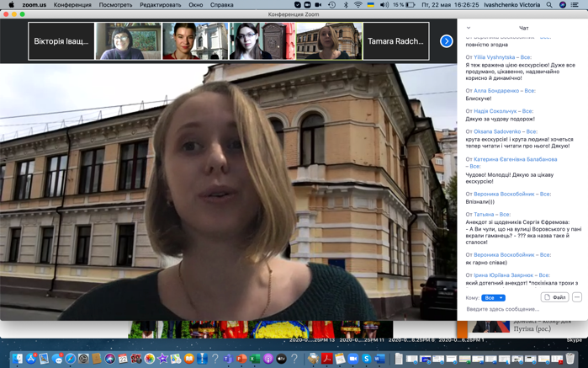The image size is (588, 368).
Task: Click sender name Oksana Sadovenko in chat
Action: point(497,131)
